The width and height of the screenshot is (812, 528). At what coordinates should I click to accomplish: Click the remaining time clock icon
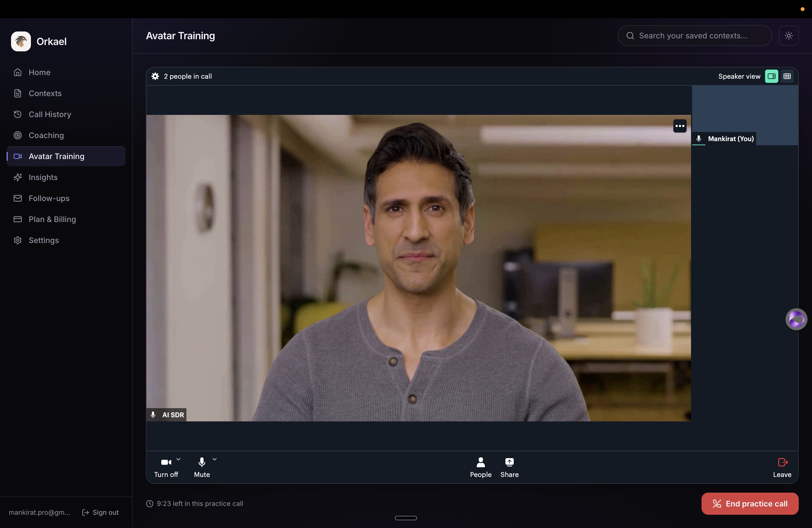click(x=150, y=503)
